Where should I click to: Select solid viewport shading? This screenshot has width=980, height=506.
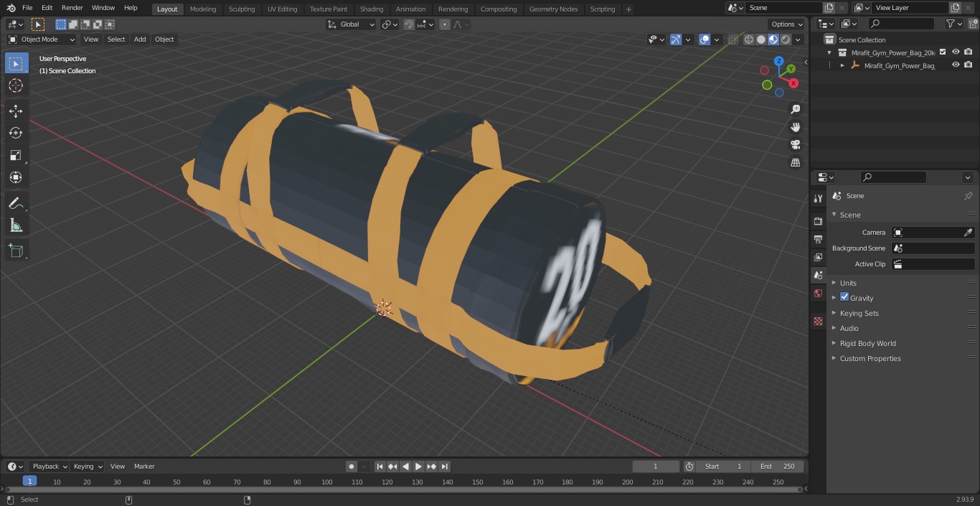[761, 39]
